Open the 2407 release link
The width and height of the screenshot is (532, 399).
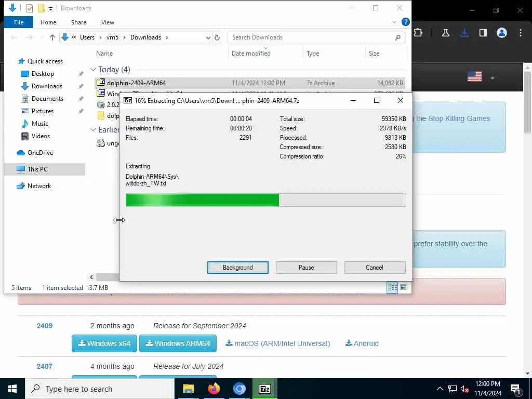point(45,366)
